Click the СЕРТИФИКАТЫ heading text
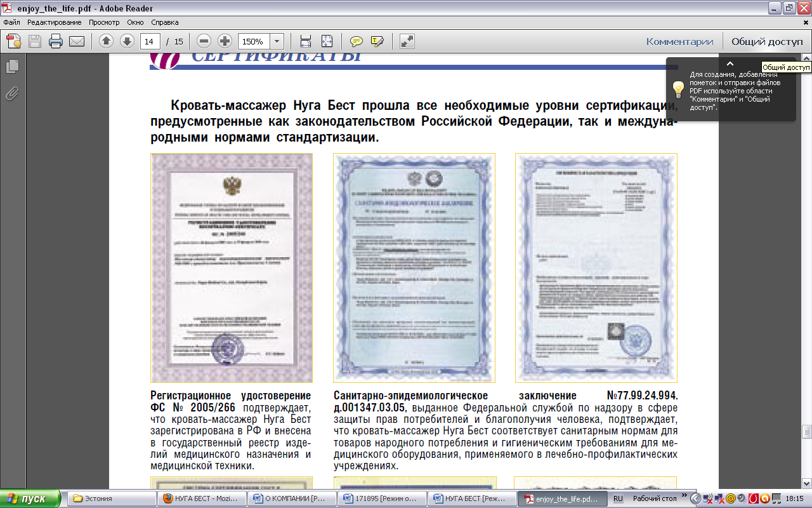The width and height of the screenshot is (812, 508). [277, 58]
